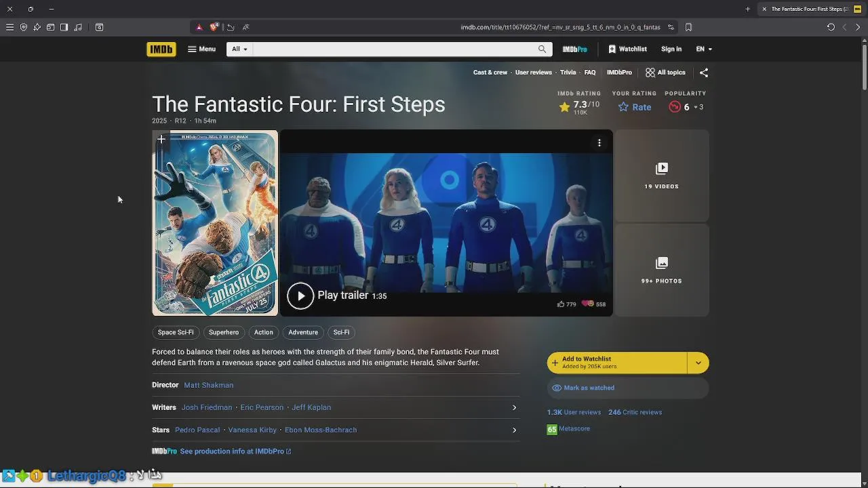Open the header Watchlist button
Screen dimensions: 868x488
point(627,49)
